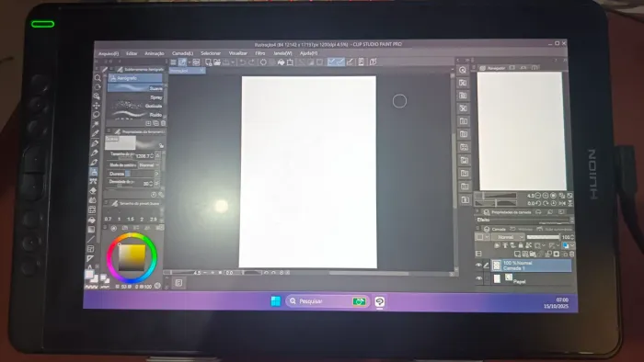This screenshot has height=362, width=644.
Task: Open Clip Studio Paint taskbar icon
Action: point(379,302)
